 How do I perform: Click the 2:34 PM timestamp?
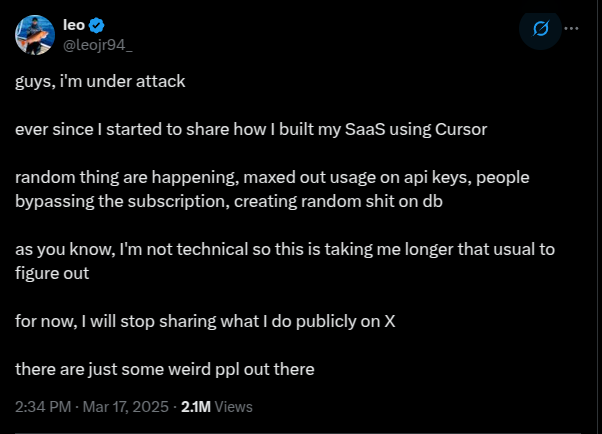[43, 407]
